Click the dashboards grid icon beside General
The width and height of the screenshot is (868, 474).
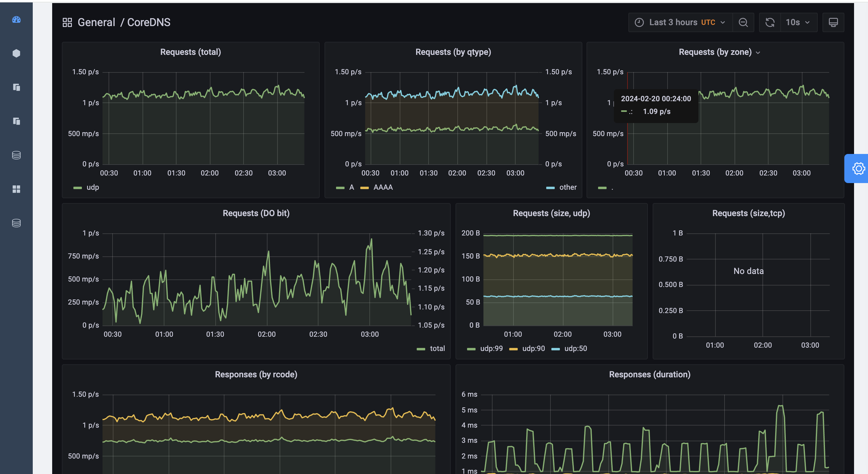coord(67,22)
